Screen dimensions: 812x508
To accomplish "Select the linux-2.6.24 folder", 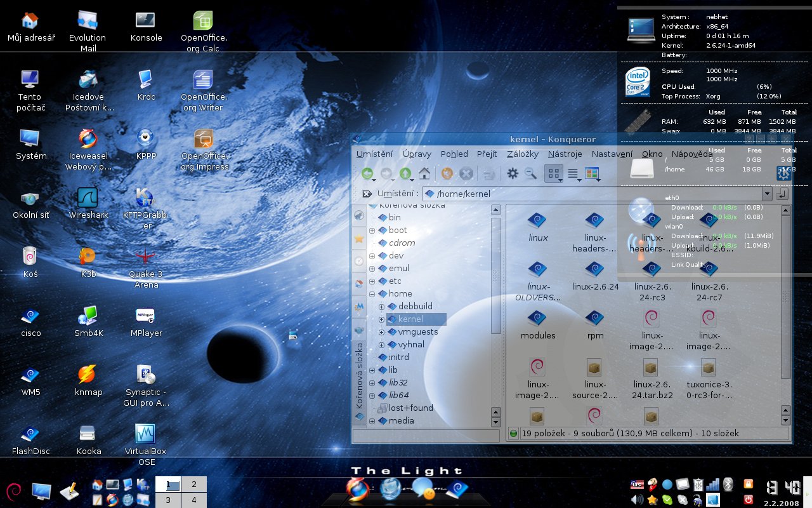I will coord(595,277).
